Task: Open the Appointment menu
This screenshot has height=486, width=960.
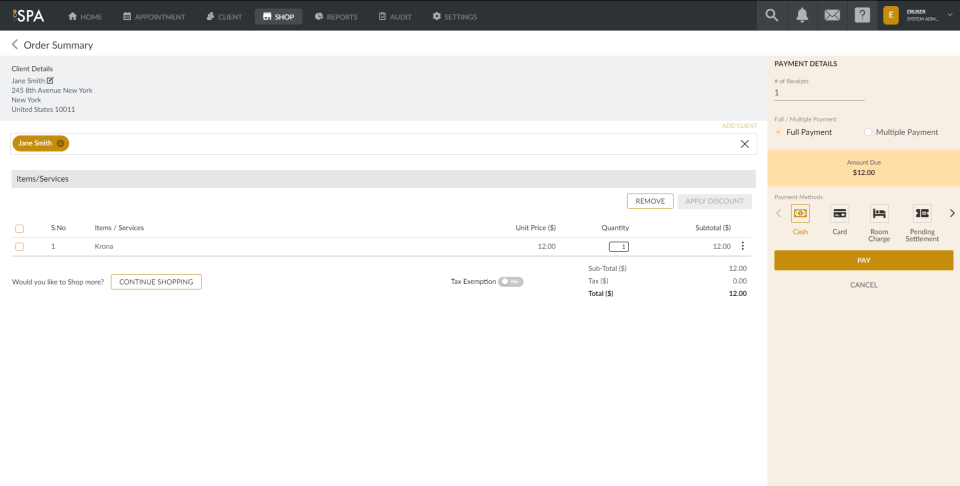Action: pos(154,17)
